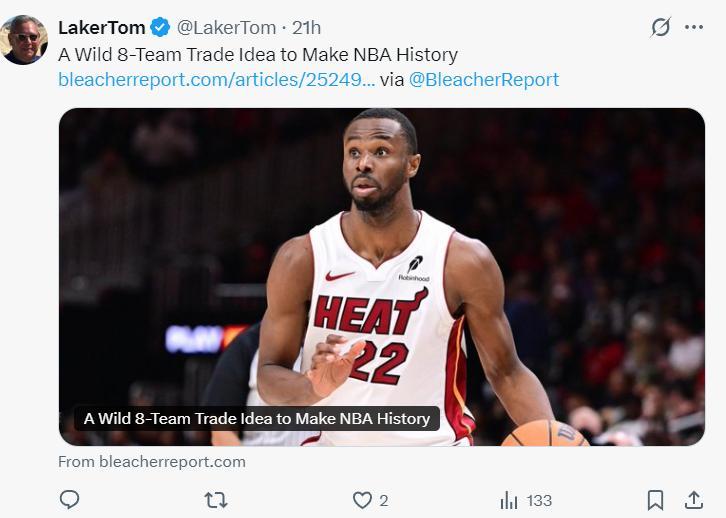Click the blue verified badge

[x=160, y=27]
